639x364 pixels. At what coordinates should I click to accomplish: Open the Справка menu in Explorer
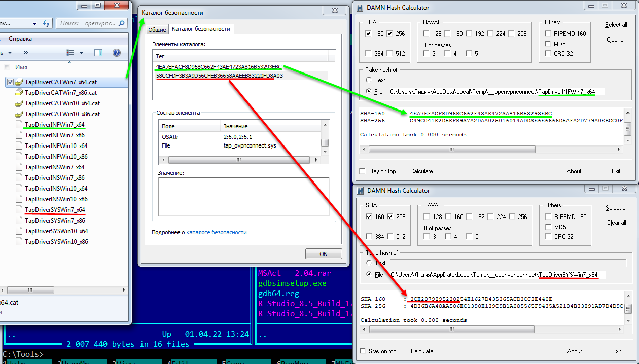tap(20, 39)
